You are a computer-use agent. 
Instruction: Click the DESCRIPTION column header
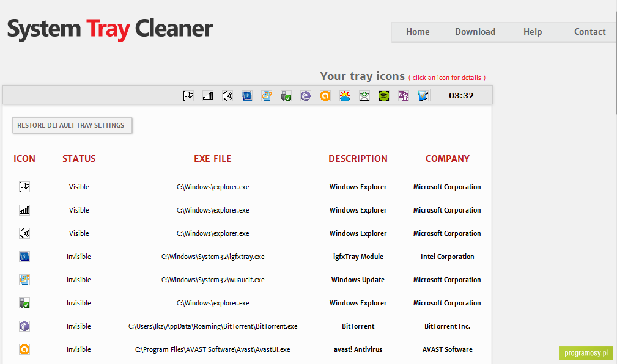coord(358,158)
